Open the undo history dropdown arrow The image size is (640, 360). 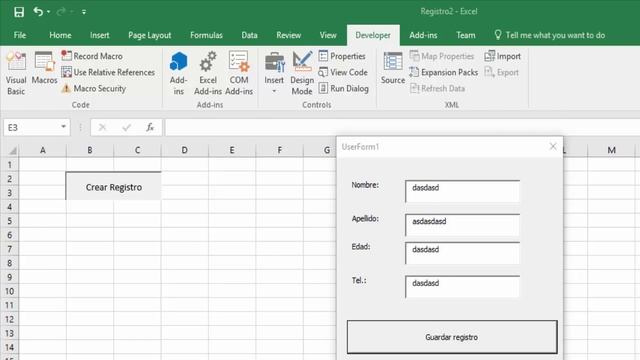point(49,12)
